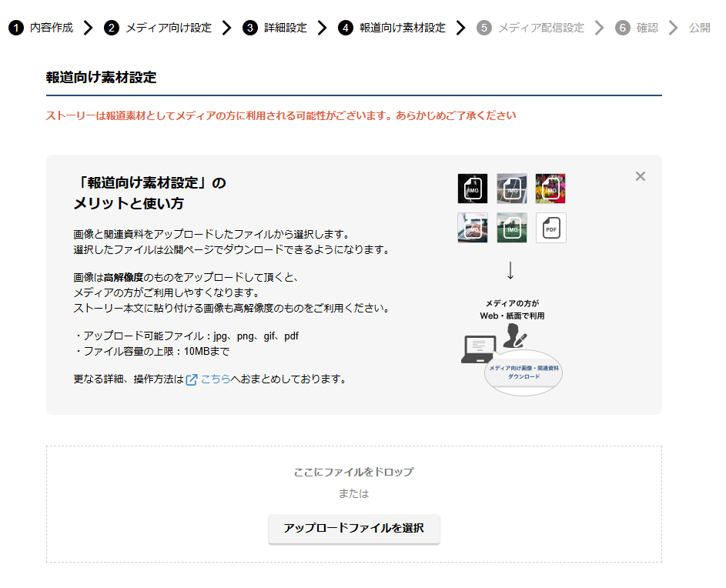Select the keyboard-typing IMG thumbnail
The width and height of the screenshot is (726, 588).
point(473,228)
